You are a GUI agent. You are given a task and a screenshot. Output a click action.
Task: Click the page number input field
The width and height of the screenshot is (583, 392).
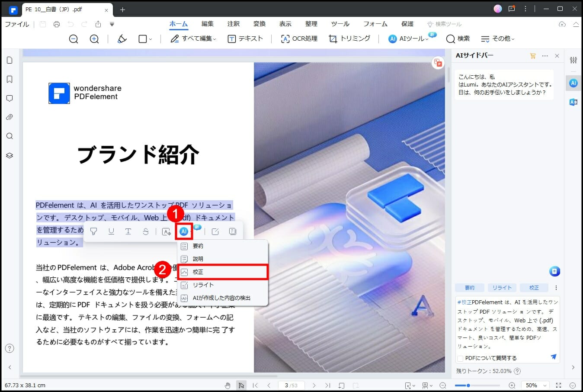point(291,385)
